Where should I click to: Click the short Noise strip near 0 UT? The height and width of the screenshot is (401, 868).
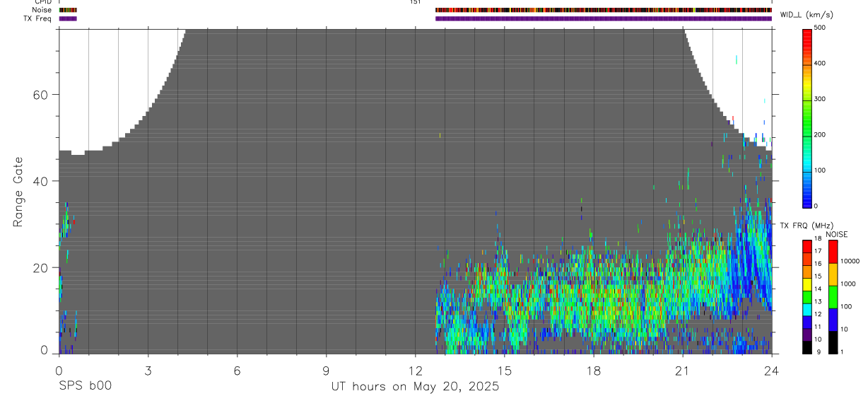tap(68, 10)
